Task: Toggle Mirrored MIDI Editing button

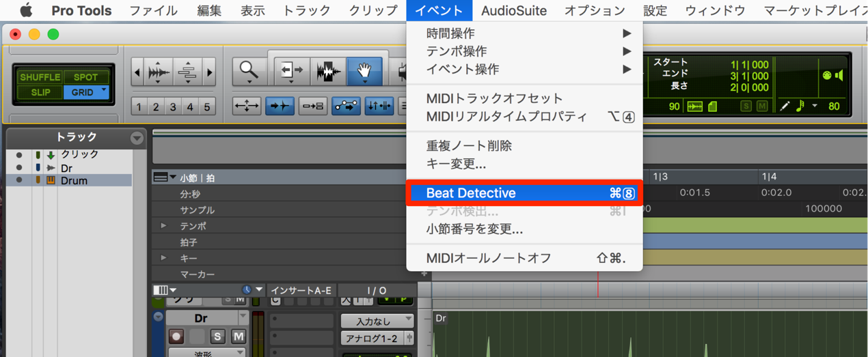Action: (x=312, y=106)
